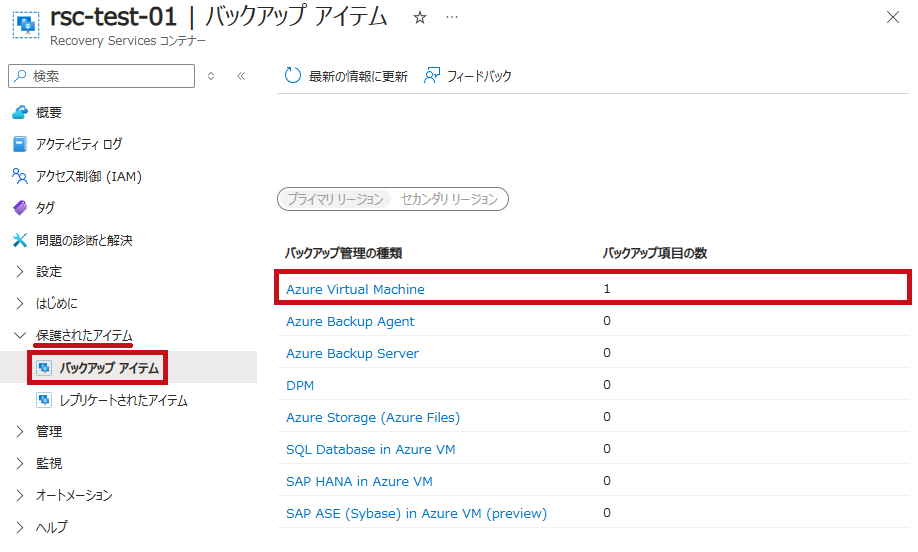Open 問題の診断と解決

tap(84, 240)
